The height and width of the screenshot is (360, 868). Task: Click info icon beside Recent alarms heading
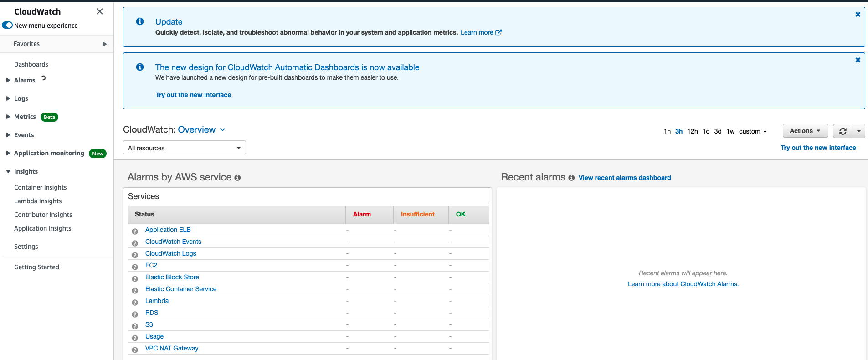click(x=571, y=178)
